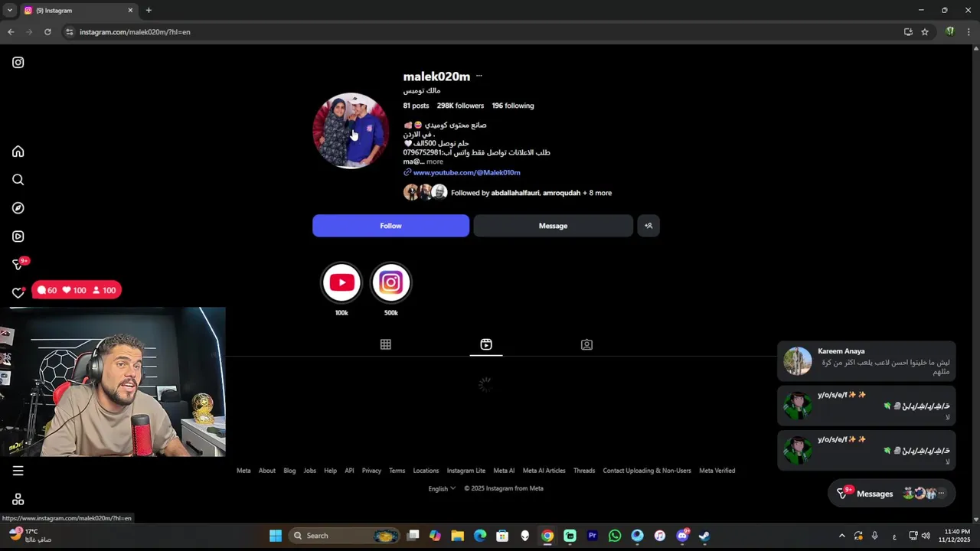Viewport: 980px width, 551px height.
Task: Click the browser Back arrow
Action: (x=11, y=31)
